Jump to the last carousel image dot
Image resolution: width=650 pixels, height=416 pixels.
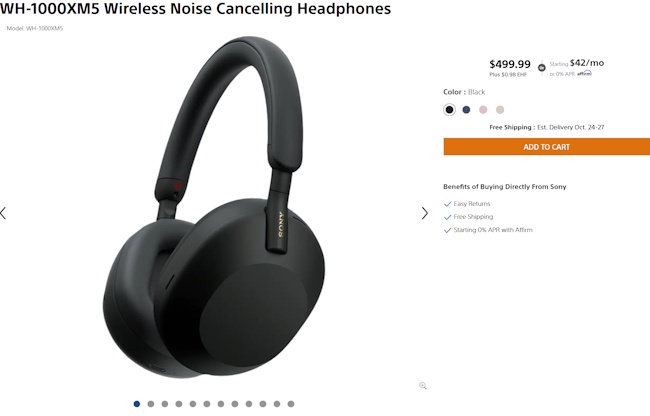tap(291, 404)
